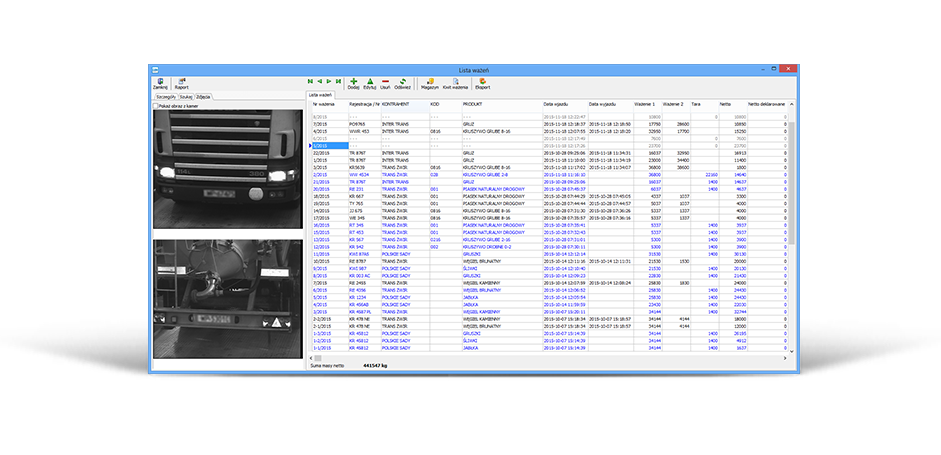Jump to first record navigation arrow
This screenshot has height=455, width=941.
(311, 80)
